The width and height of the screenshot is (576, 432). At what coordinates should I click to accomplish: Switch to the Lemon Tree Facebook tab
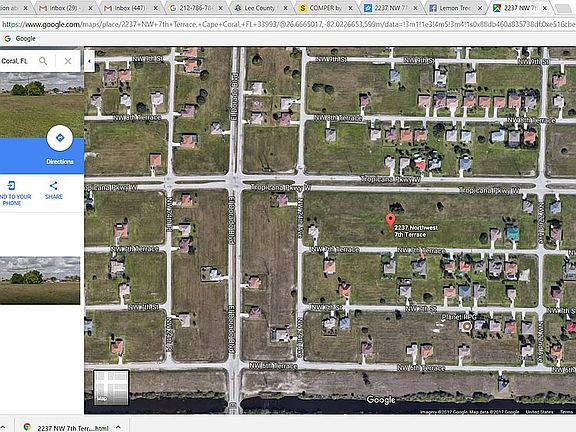(455, 8)
